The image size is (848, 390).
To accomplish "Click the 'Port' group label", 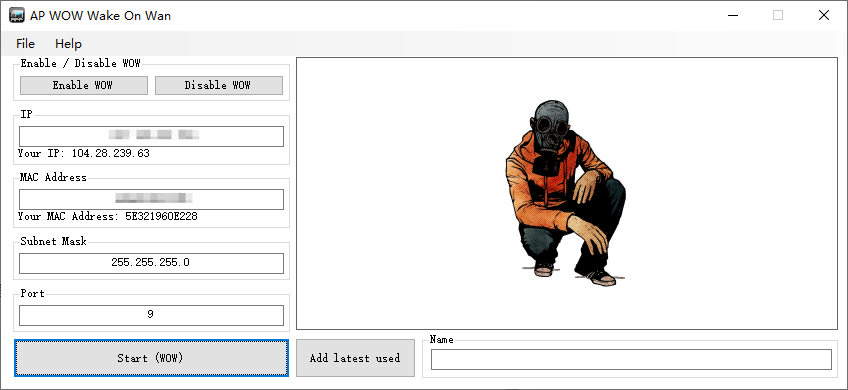I will (32, 293).
